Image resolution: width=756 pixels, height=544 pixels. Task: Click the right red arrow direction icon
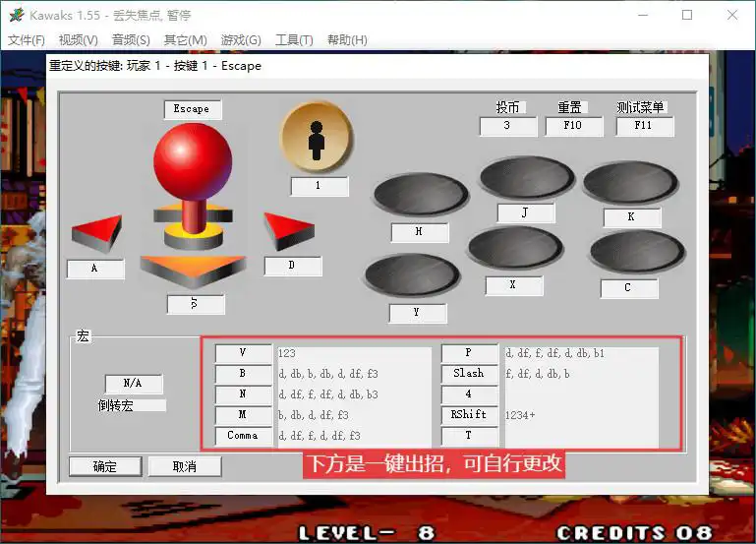289,231
